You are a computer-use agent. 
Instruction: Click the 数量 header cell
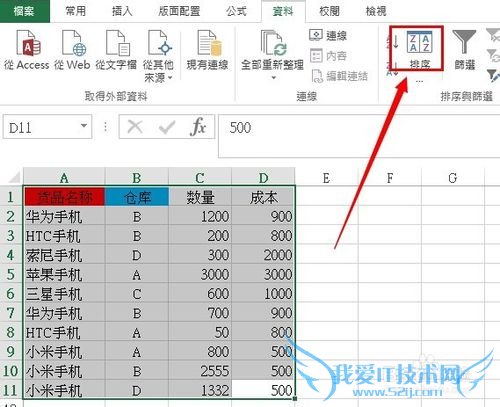coord(200,197)
